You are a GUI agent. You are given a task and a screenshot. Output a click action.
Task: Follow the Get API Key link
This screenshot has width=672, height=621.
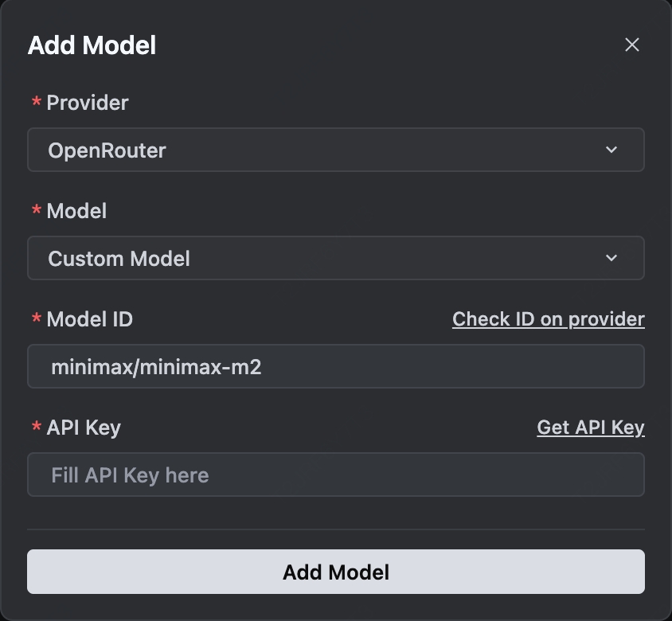[590, 428]
